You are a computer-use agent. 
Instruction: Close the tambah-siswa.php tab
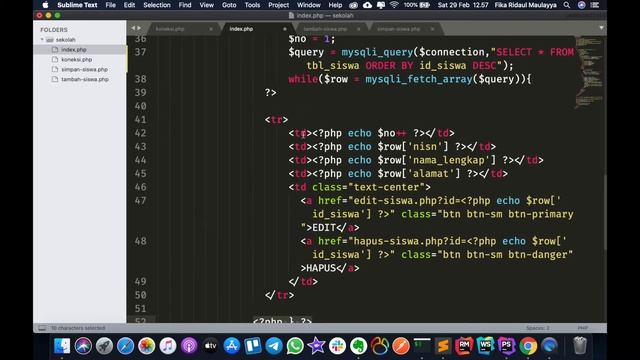tap(359, 29)
